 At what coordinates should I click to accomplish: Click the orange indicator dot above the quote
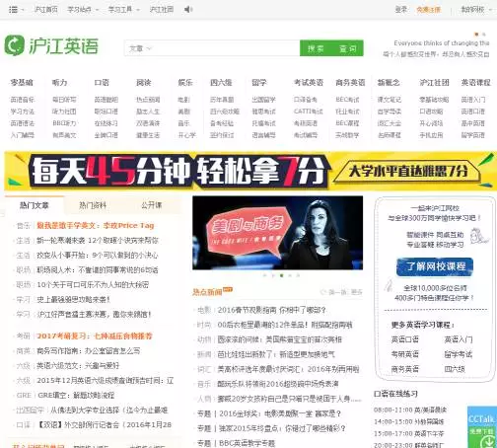476,35
